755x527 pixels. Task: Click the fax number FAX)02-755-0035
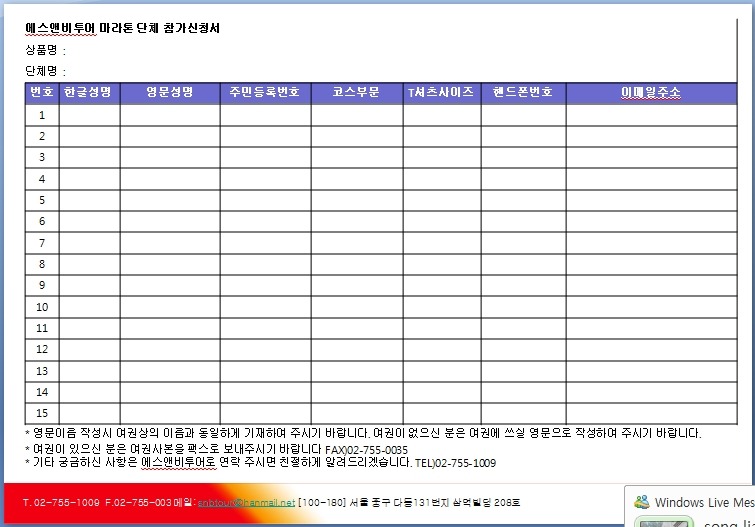366,450
